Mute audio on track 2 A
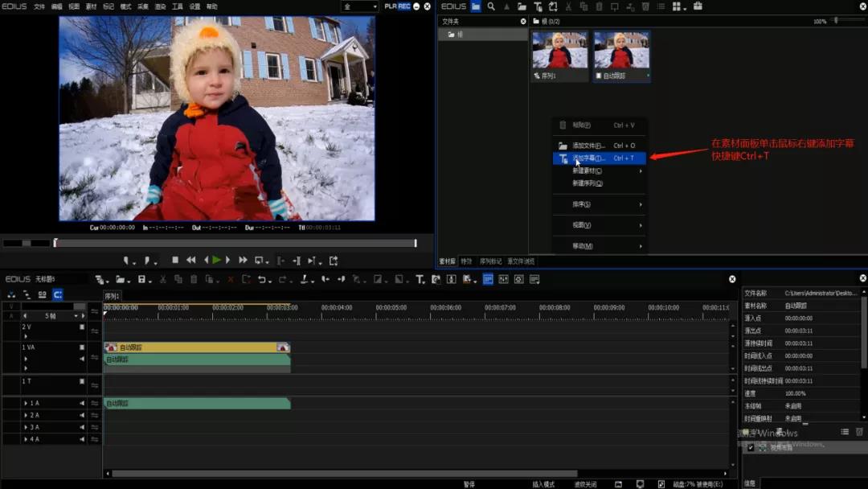868x489 pixels. 82,415
